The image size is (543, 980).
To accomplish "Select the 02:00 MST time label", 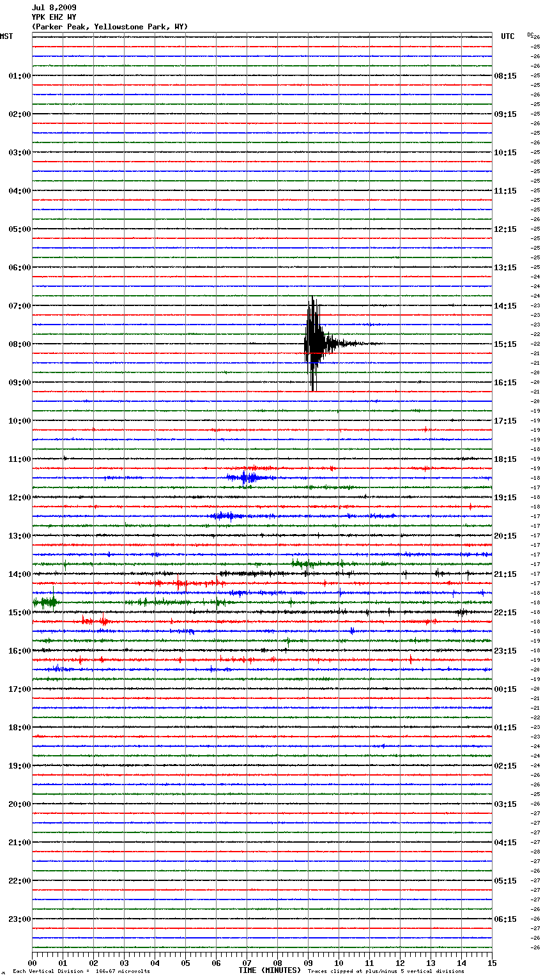I will (20, 114).
